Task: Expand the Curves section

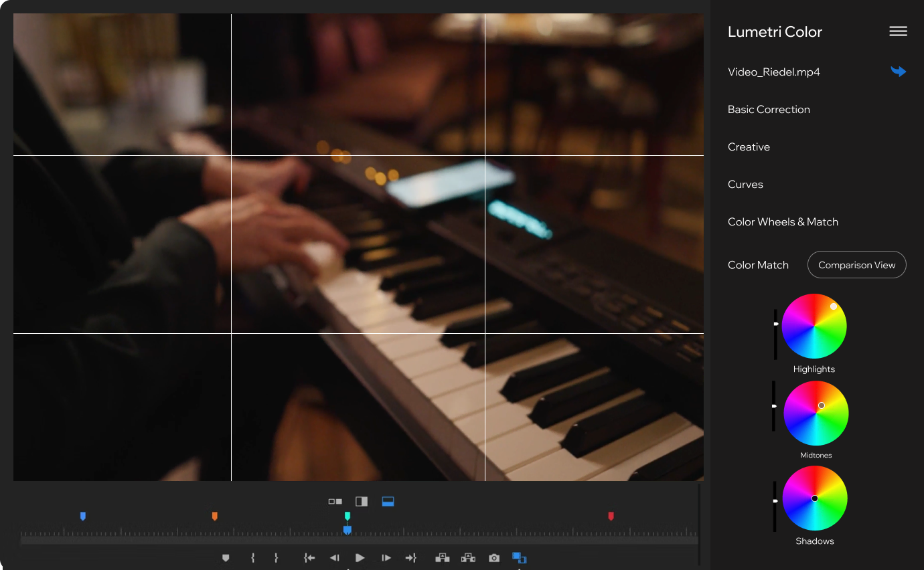Action: 745,184
